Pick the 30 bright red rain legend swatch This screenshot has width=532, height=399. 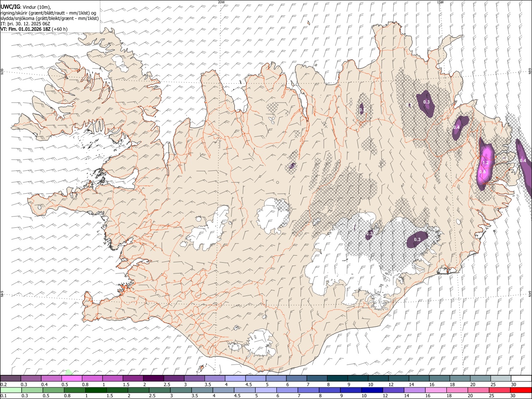521,390
